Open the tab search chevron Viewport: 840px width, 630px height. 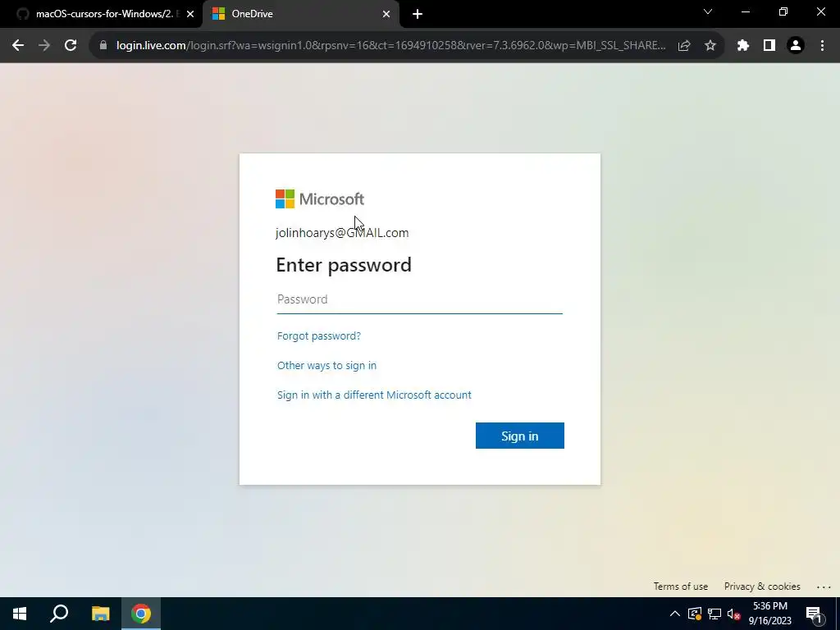(708, 11)
